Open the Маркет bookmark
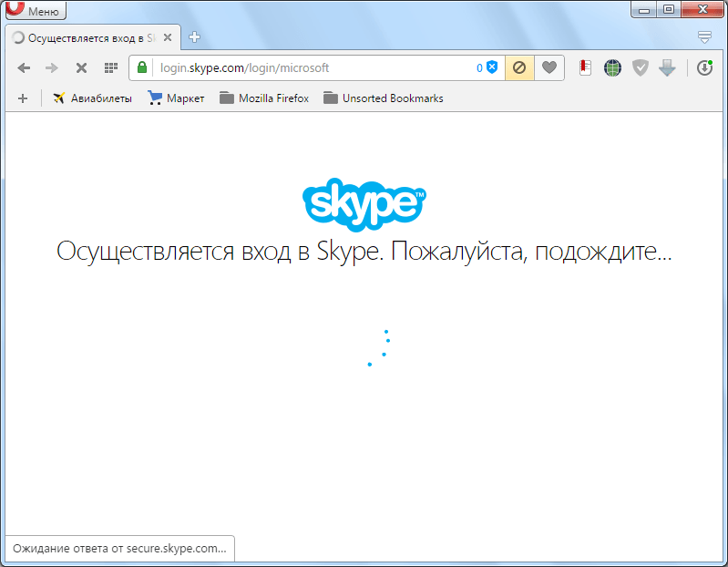The width and height of the screenshot is (728, 567). [176, 98]
